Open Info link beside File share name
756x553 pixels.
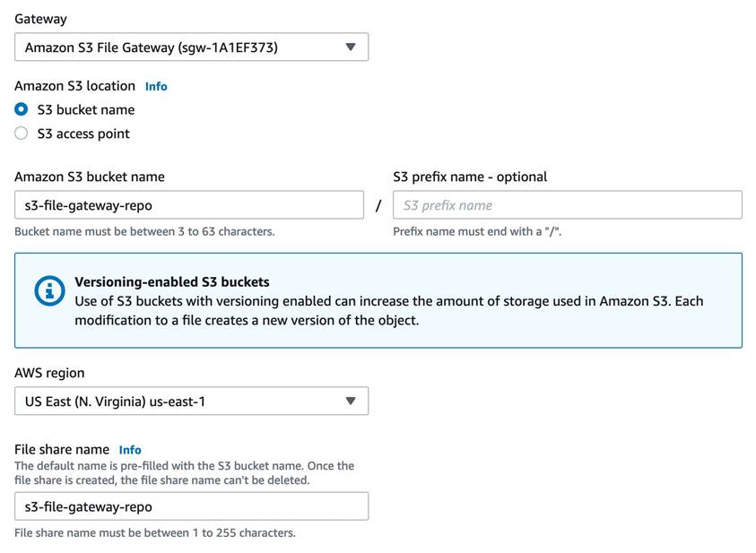pyautogui.click(x=130, y=450)
